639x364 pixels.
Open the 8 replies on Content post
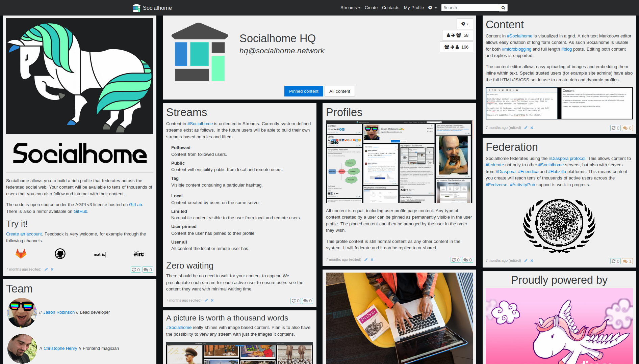[627, 128]
